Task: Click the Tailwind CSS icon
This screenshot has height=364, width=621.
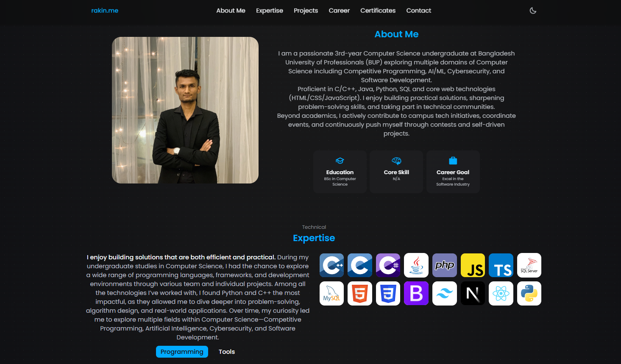Action: point(445,293)
